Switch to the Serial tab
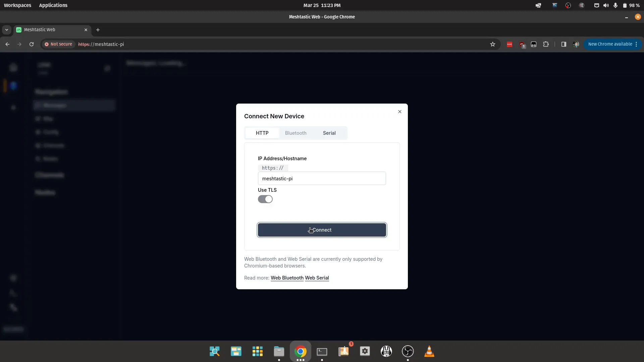Screen dimensions: 644x362 (x=329, y=133)
